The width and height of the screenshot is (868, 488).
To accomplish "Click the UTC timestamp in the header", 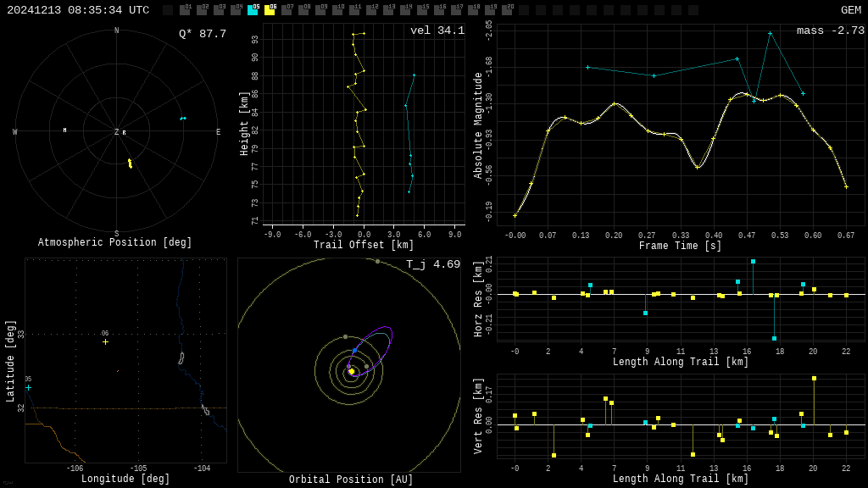I will pos(78,10).
